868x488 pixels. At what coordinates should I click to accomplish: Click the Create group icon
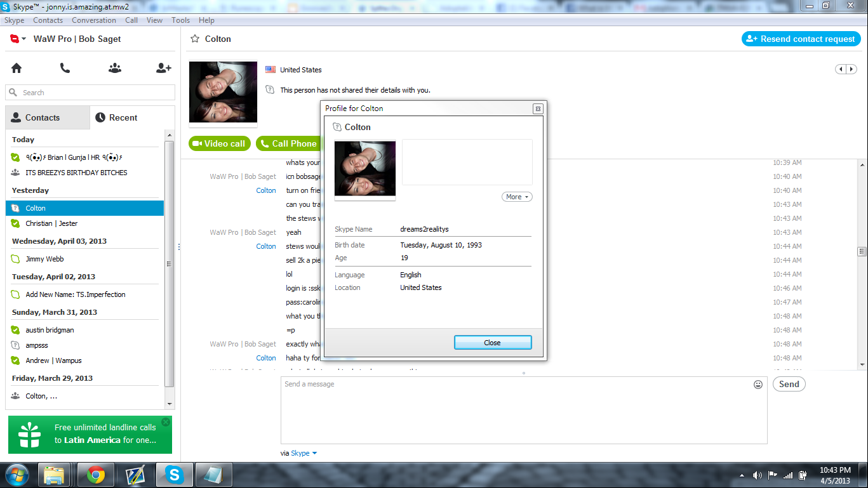coord(115,68)
